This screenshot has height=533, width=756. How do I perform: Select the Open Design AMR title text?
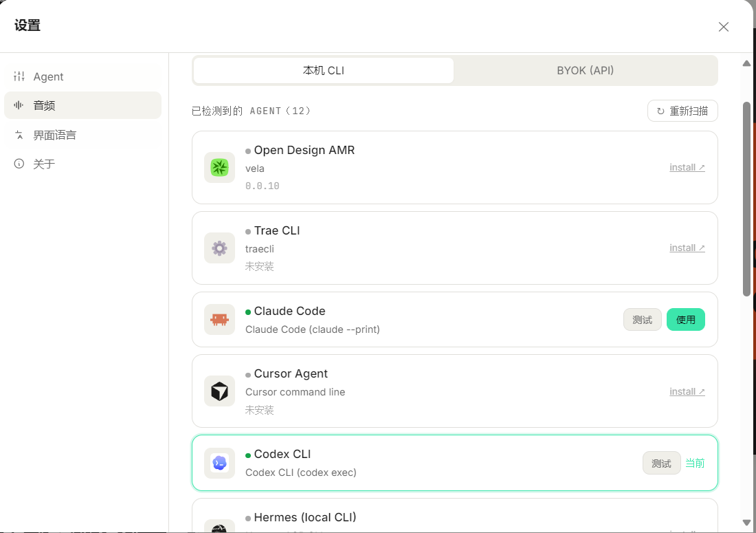(x=304, y=150)
